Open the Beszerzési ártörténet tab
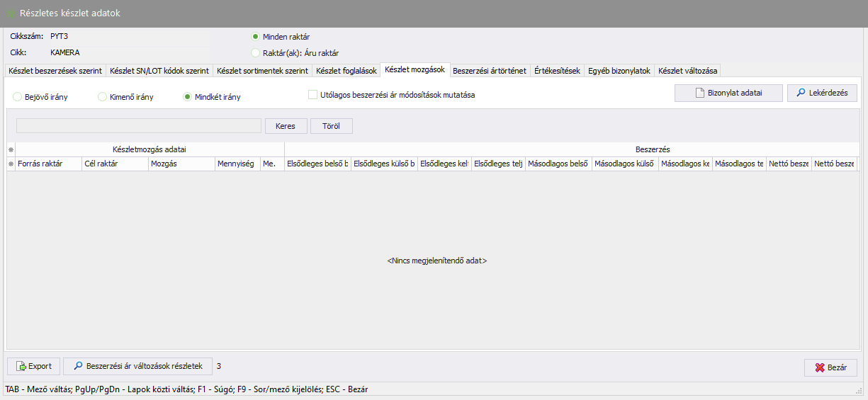 pos(489,71)
